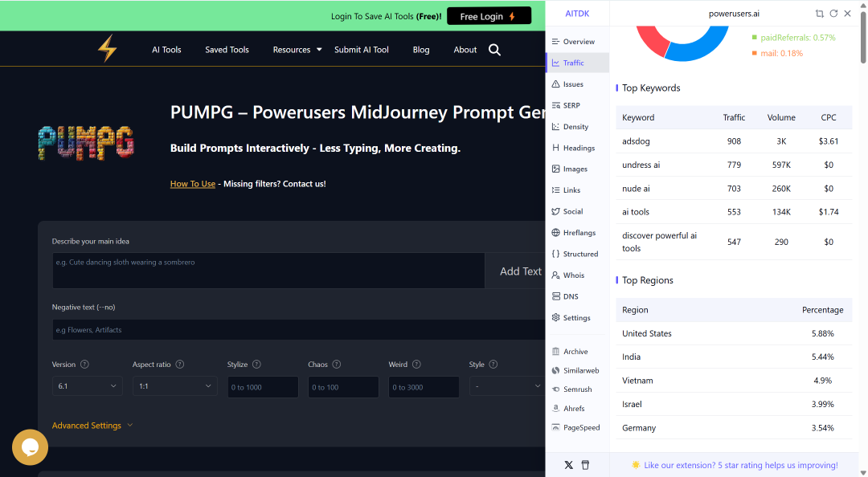Click the 'mail: 0.18%' legend entry

click(x=777, y=53)
